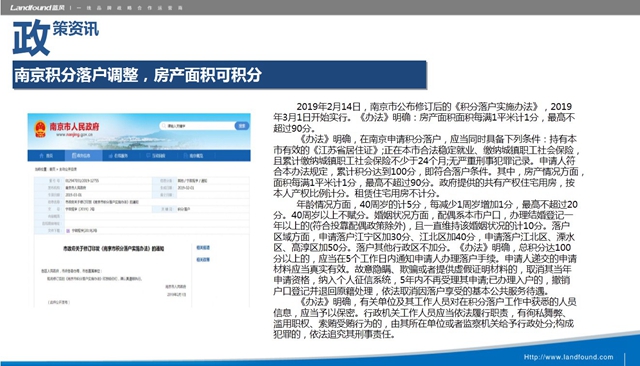Click the blue search button

coord(242,126)
